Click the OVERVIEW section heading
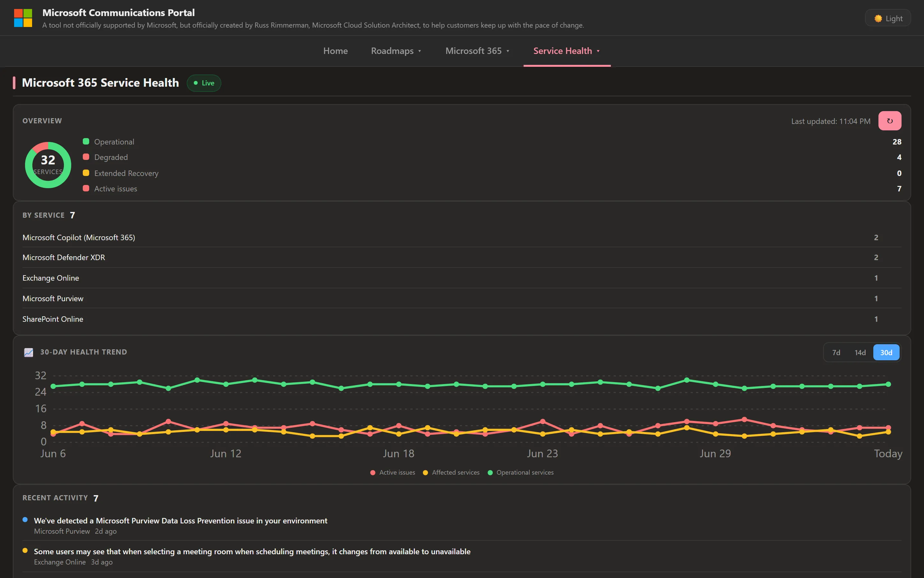924x578 pixels. pyautogui.click(x=42, y=121)
